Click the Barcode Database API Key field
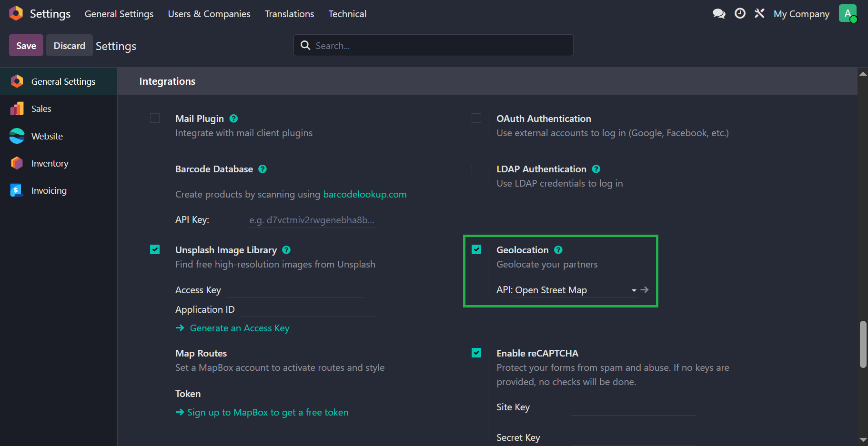 point(312,220)
